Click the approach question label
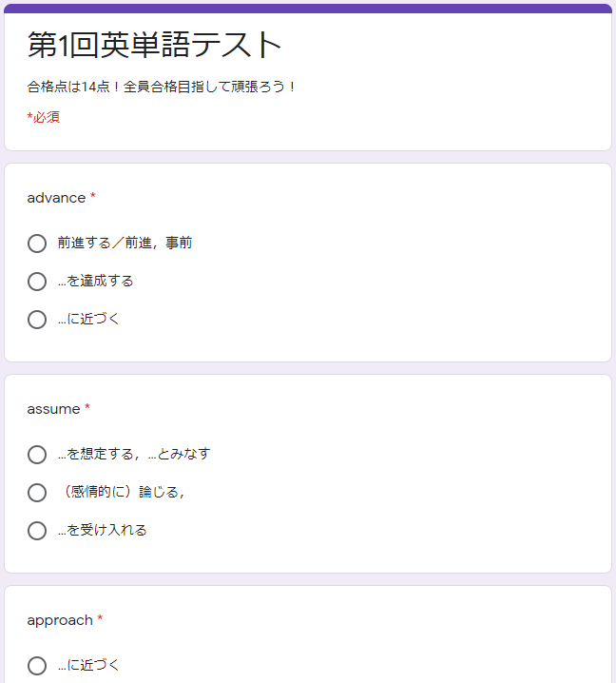This screenshot has height=683, width=616. coord(60,620)
